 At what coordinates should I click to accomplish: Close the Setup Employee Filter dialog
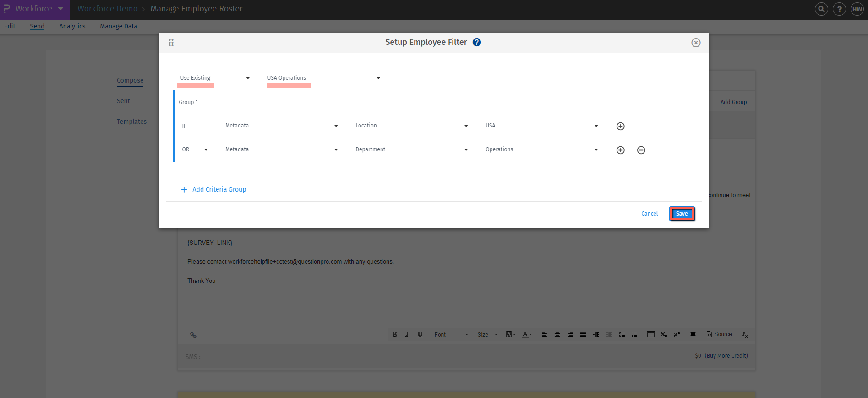tap(696, 43)
